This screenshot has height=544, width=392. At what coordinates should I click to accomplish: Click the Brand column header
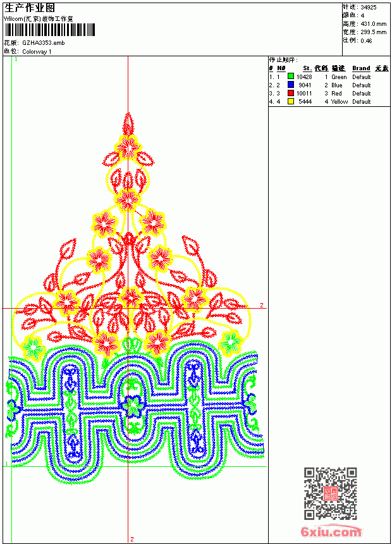[361, 68]
